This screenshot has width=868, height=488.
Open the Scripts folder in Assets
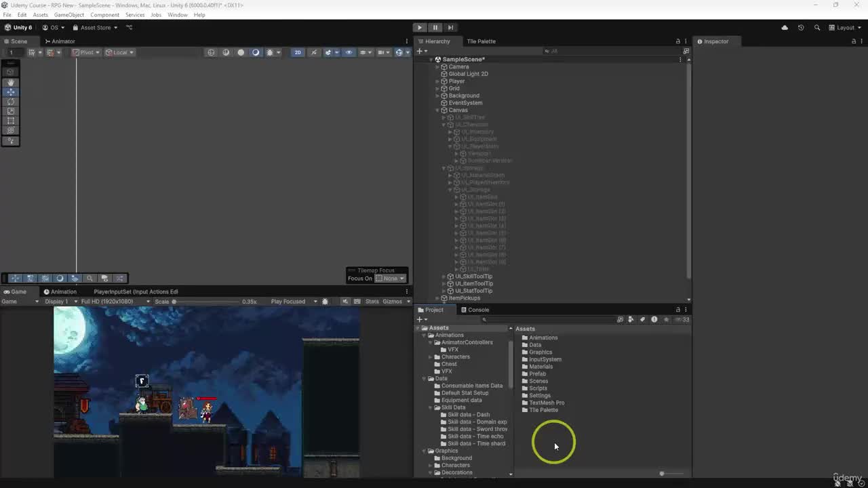tap(538, 388)
